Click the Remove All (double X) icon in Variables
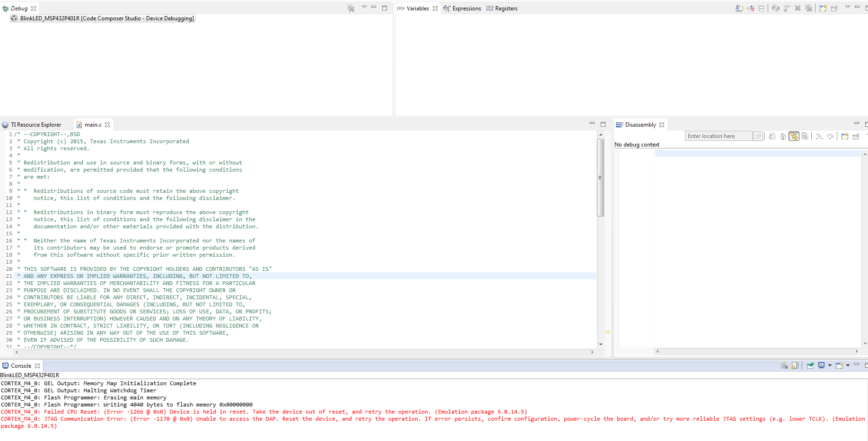The height and width of the screenshot is (441, 868). coord(809,8)
